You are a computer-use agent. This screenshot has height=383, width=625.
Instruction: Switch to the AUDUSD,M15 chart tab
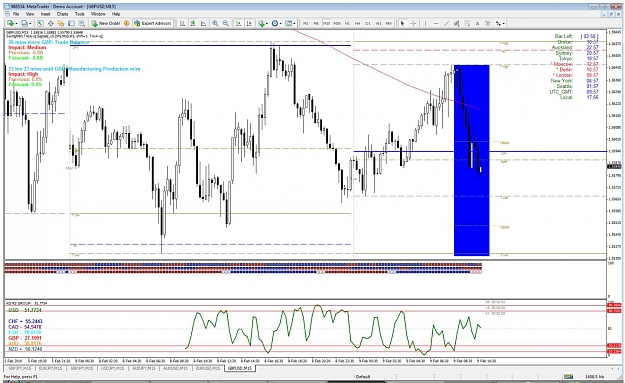point(175,368)
